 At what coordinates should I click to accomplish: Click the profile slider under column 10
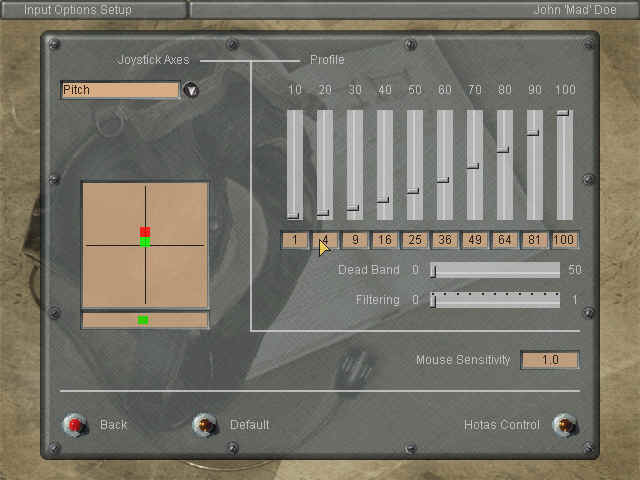click(294, 165)
